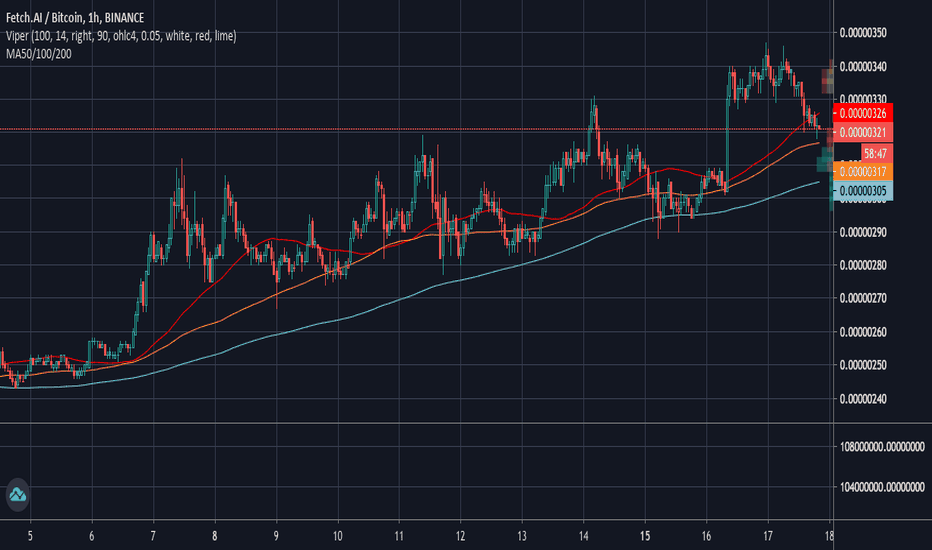932x550 pixels.
Task: Click date label 8 on time axis
Action: (215, 536)
